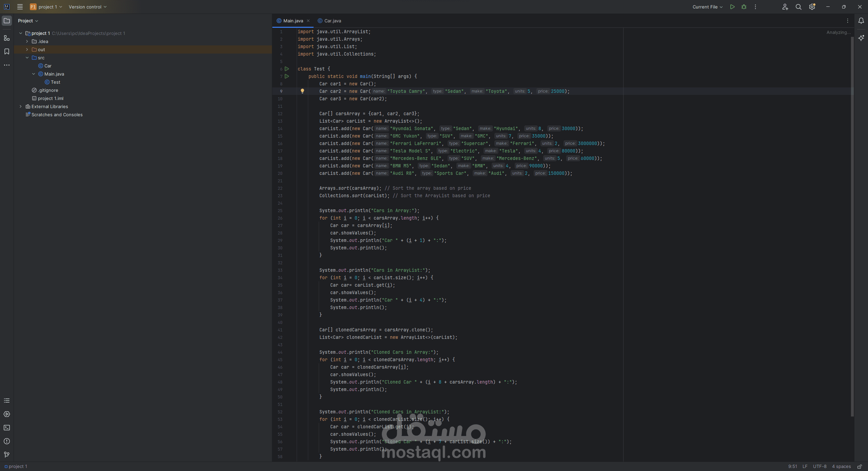Click the name: inlay hint on line 14
This screenshot has width=868, height=471.
point(381,128)
